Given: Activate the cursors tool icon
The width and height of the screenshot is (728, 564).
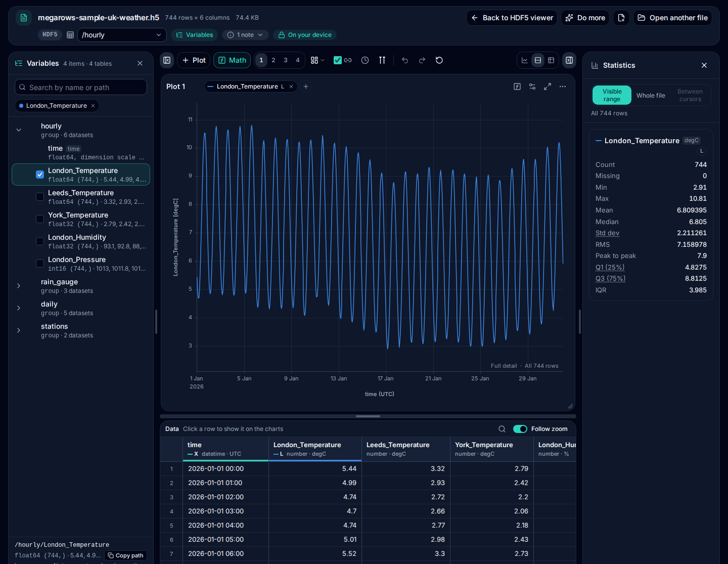Looking at the screenshot, I should click(x=382, y=60).
